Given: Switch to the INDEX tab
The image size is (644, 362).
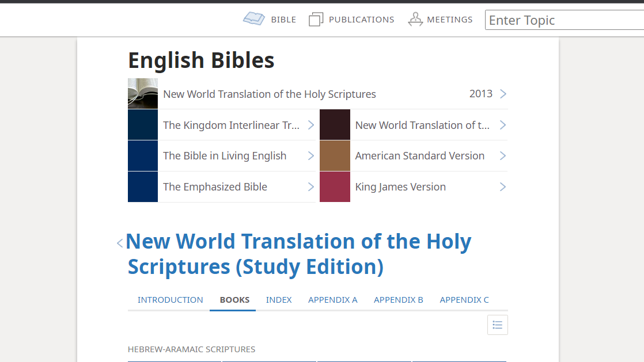Looking at the screenshot, I should 278,300.
